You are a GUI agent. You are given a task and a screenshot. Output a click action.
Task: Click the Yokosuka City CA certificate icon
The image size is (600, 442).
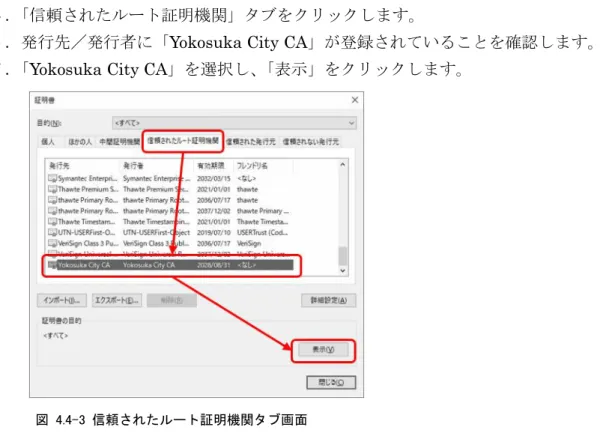(52, 265)
